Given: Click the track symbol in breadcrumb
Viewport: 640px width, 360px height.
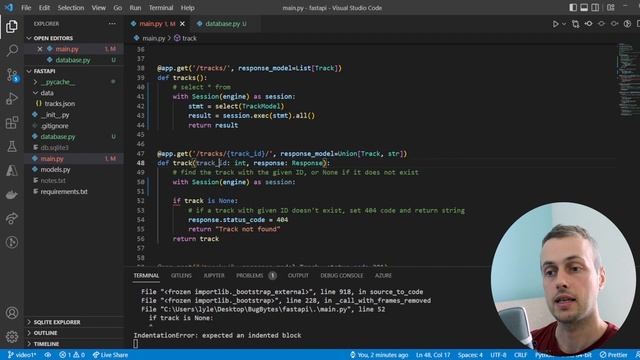Looking at the screenshot, I should (185, 38).
